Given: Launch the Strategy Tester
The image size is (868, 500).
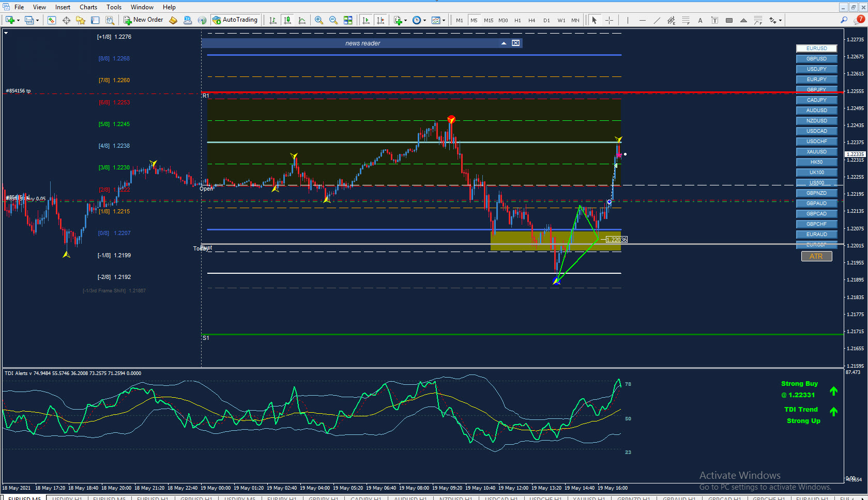Looking at the screenshot, I should click(x=110, y=20).
